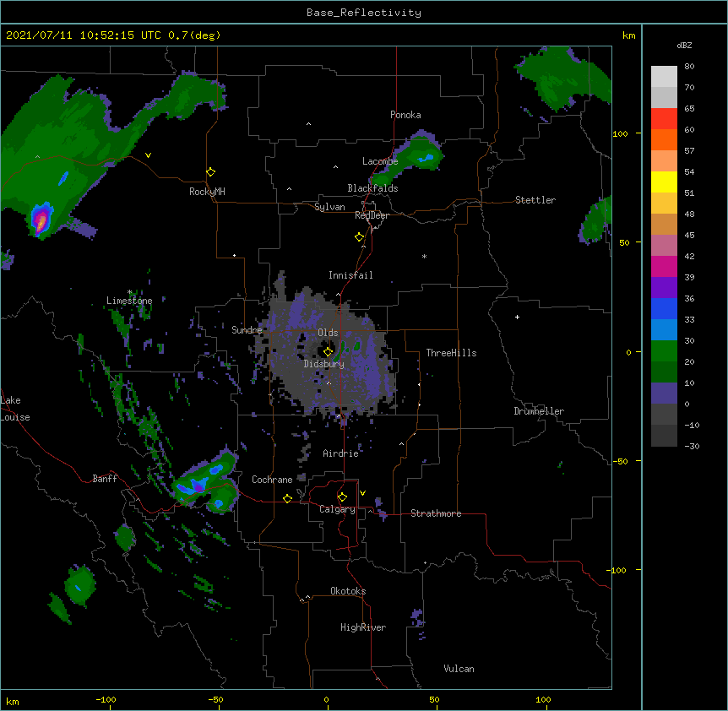Click the magenta storm core in the northwest cell
728x711 pixels.
pos(41,220)
